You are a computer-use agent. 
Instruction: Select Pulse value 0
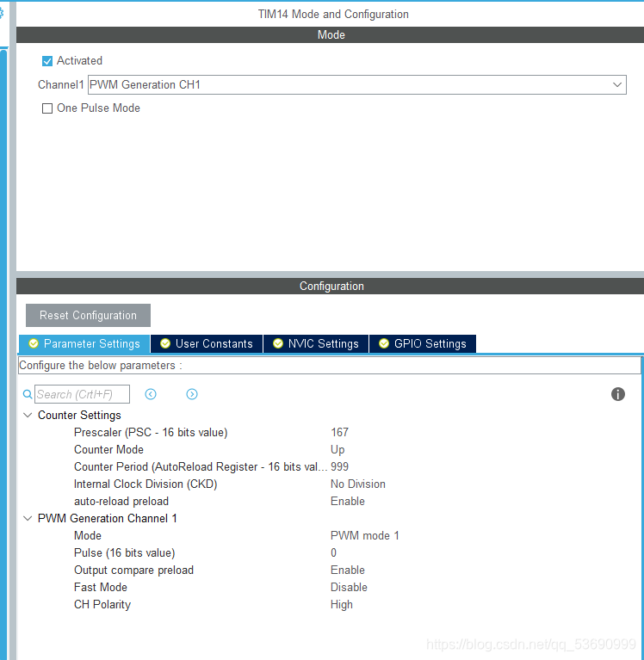[x=333, y=552]
